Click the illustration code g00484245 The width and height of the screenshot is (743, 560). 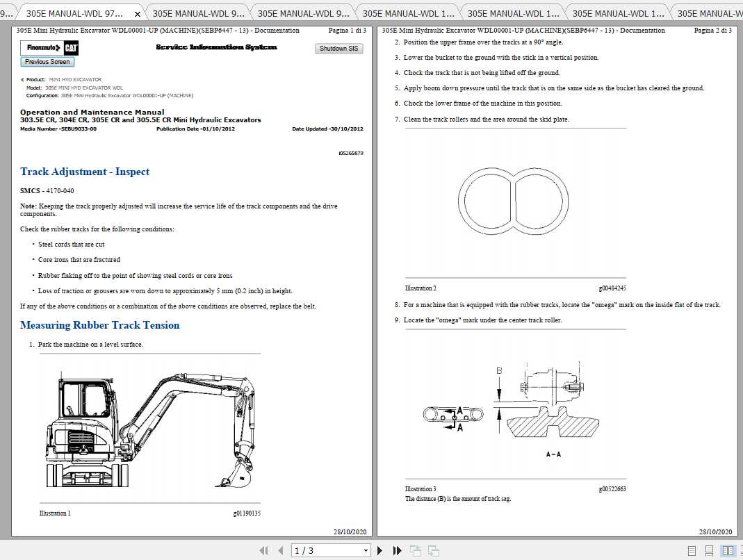[x=613, y=288]
